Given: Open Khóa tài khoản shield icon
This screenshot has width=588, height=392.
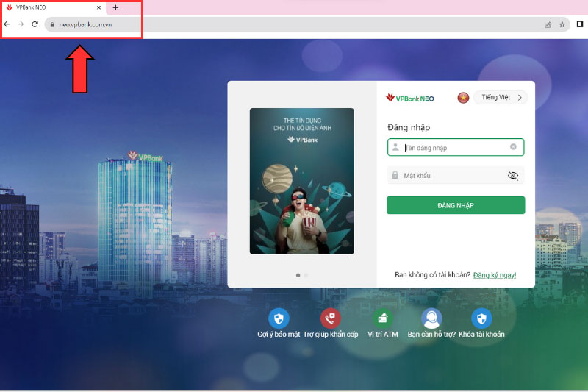Looking at the screenshot, I should pos(481,318).
